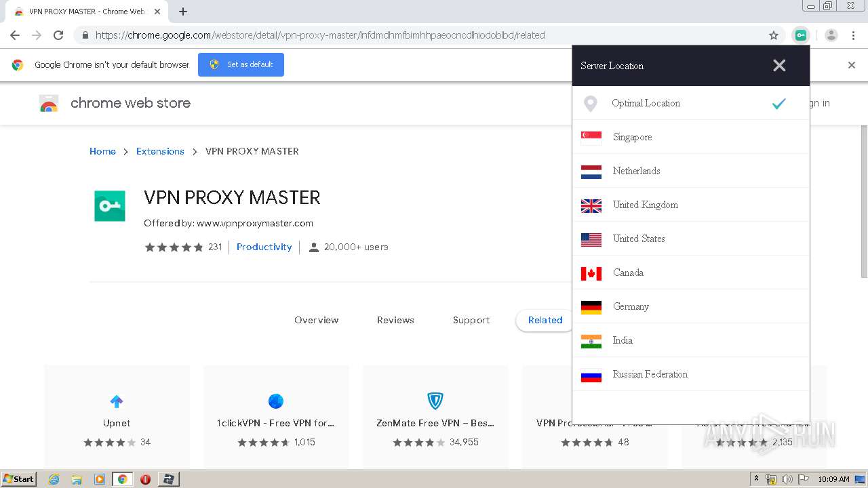
Task: Switch to the Overview tab
Action: (x=316, y=320)
